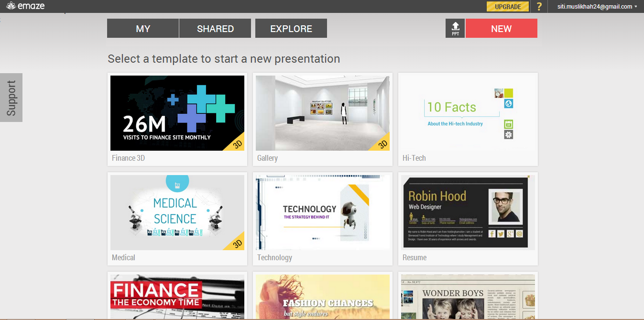Viewport: 644px width, 320px height.
Task: Click the UPGRADE button
Action: coord(508,7)
